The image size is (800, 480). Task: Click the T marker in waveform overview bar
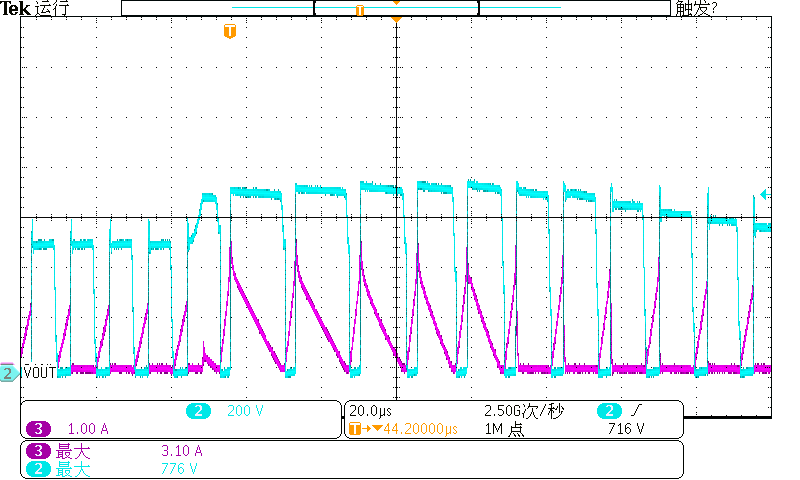[359, 9]
